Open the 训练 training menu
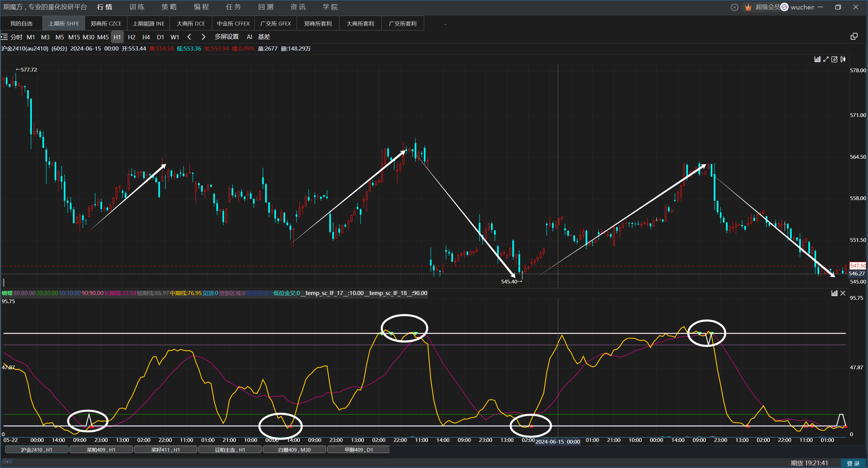Image resolution: width=868 pixels, height=468 pixels. point(137,7)
